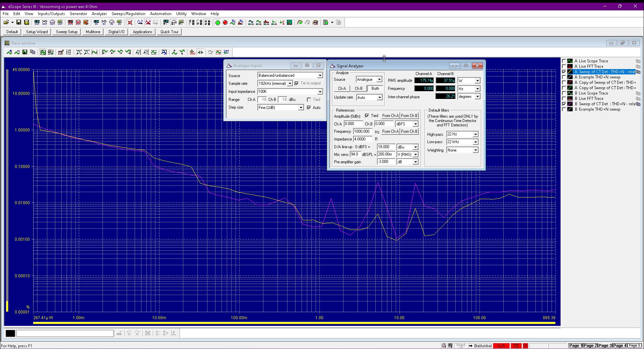Click the black floppy disk save icon
Screen dimensions: 644x349
pos(19,22)
